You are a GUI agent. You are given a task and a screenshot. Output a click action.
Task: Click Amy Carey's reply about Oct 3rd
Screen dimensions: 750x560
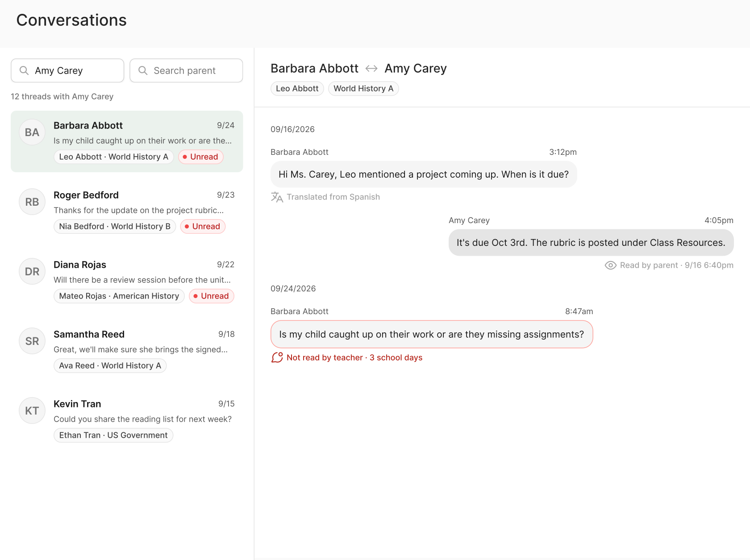591,243
